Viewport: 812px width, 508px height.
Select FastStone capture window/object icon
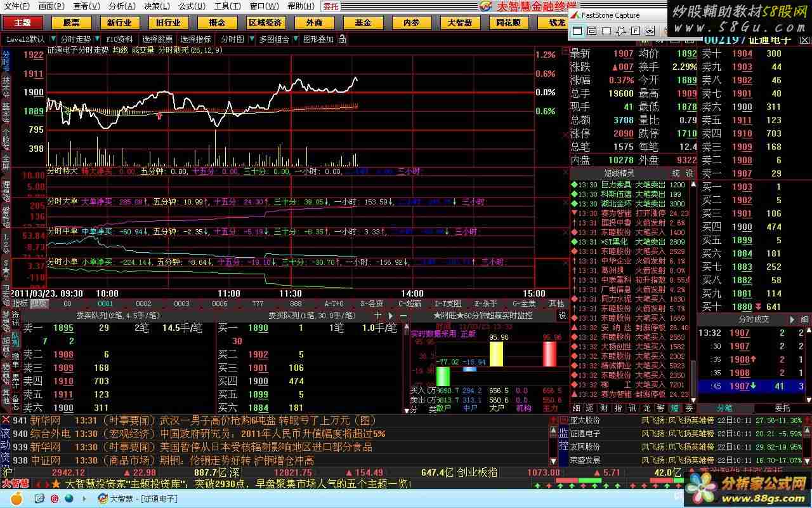pos(592,30)
